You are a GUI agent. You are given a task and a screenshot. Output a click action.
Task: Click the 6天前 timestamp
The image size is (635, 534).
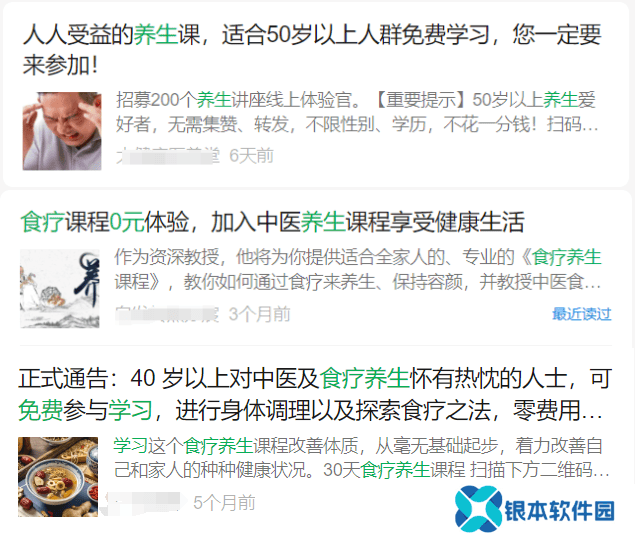tap(251, 156)
